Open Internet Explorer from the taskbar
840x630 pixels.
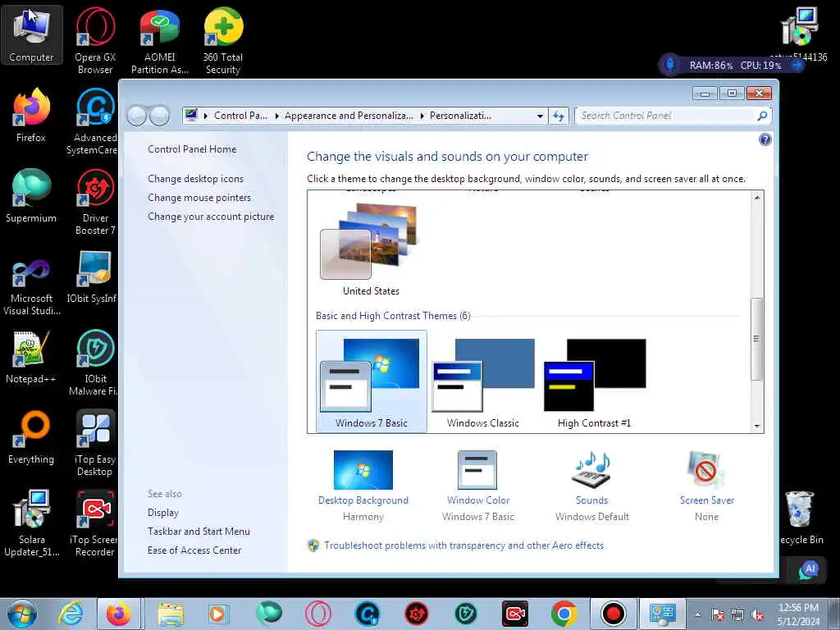click(x=71, y=614)
